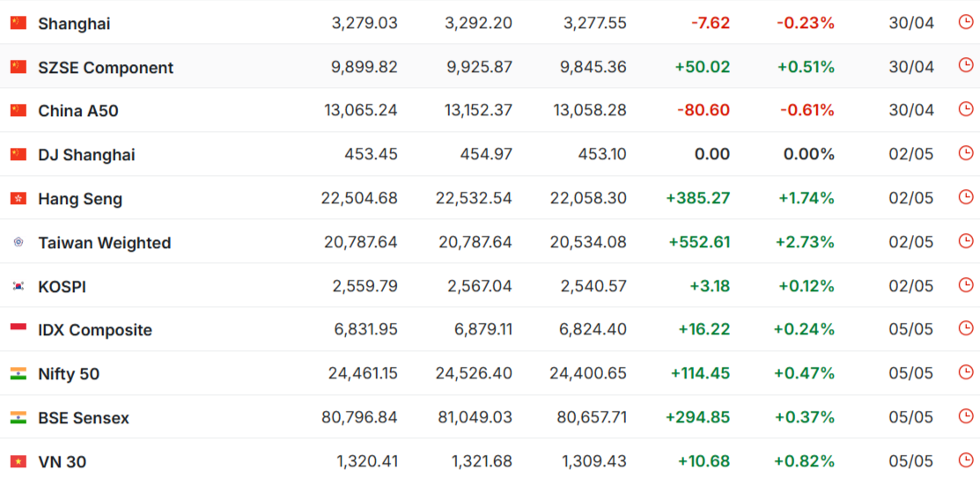The width and height of the screenshot is (980, 477).
Task: Click the Indonesia flag beside IDX Composite
Action: coord(18,330)
